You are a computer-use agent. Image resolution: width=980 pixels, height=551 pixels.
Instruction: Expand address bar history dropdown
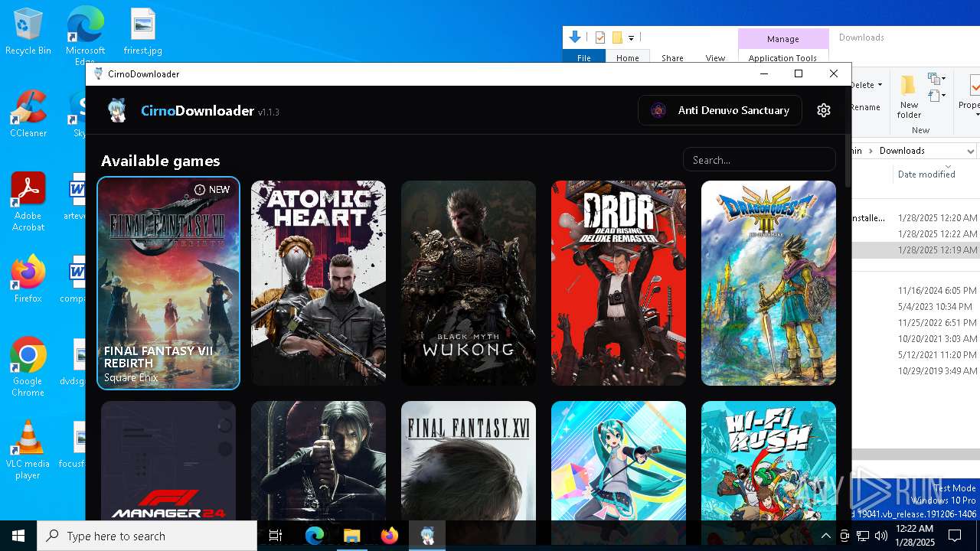(x=970, y=151)
